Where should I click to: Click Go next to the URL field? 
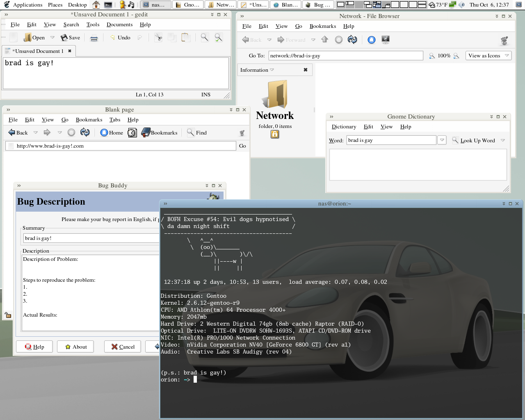(242, 146)
